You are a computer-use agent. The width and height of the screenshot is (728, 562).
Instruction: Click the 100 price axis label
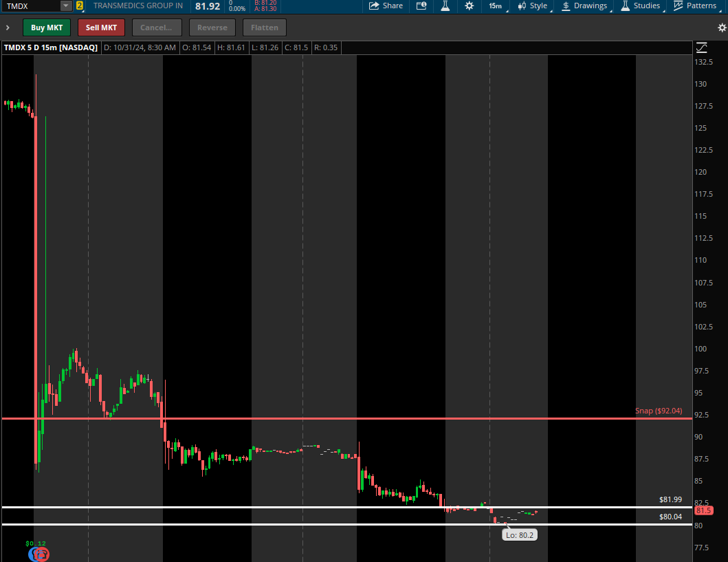tap(701, 349)
